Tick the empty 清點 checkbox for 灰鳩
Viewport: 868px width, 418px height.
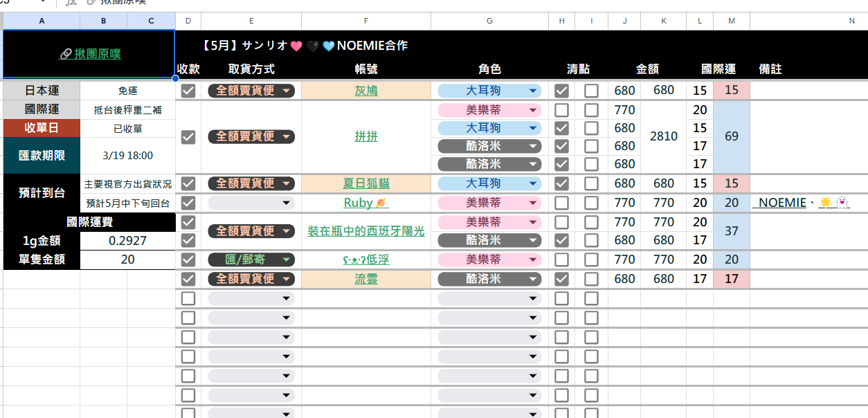[591, 91]
